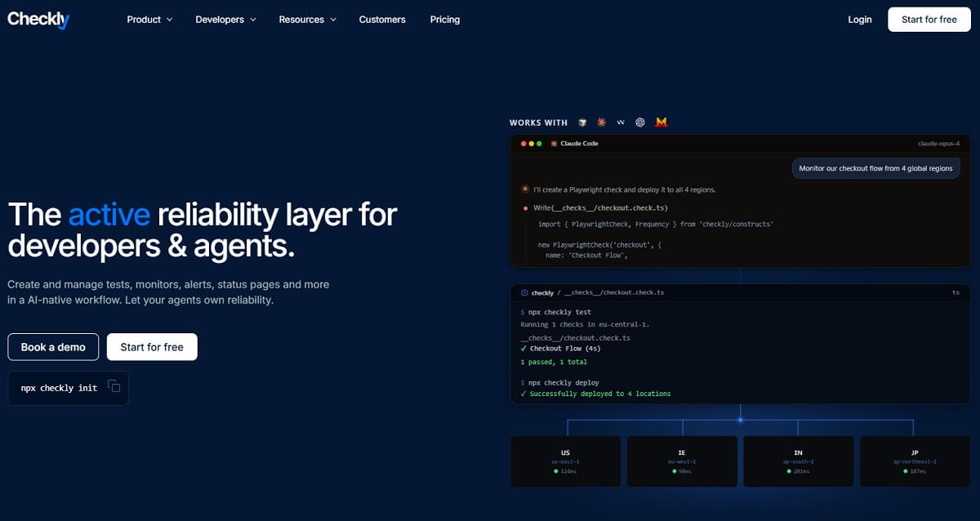Click the checkly check-circle icon in the terminal header
This screenshot has width=980, height=521.
point(524,292)
